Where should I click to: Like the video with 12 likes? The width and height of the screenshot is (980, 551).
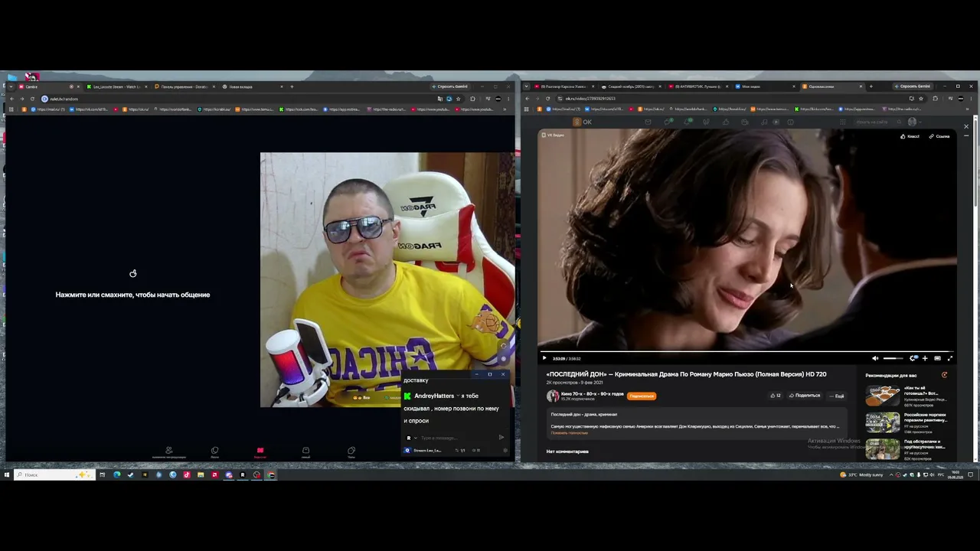coord(776,396)
